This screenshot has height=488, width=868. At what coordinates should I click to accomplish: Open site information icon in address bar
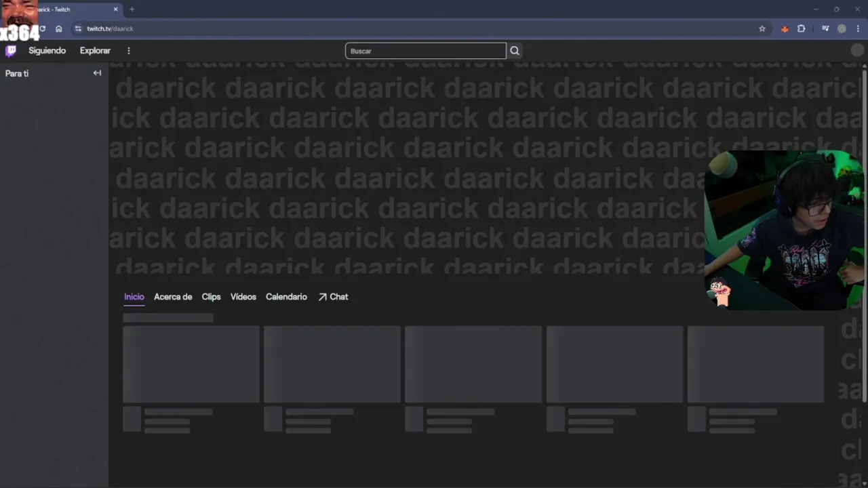pos(78,28)
